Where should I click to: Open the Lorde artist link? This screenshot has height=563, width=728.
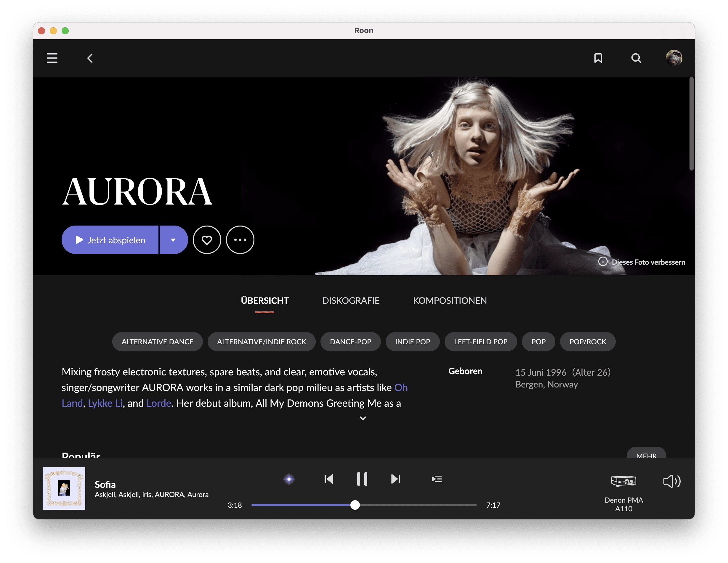tap(159, 403)
